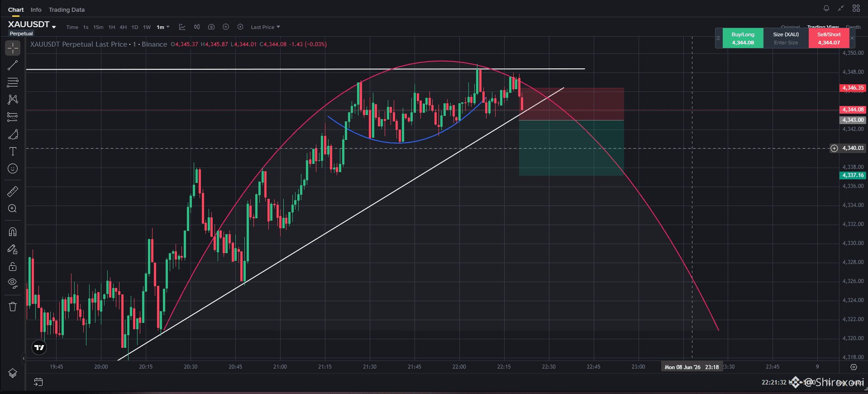Click the plus circle compare icon
This screenshot has width=868, height=394.
[x=226, y=27]
